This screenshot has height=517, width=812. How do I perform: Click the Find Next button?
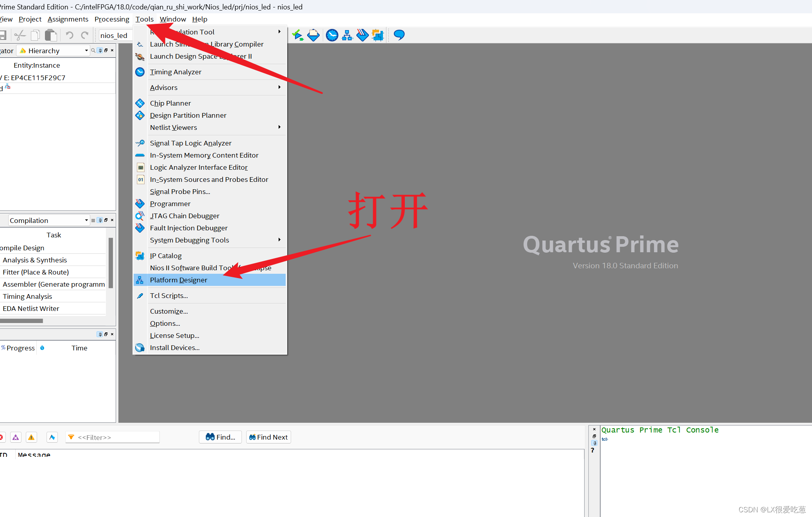268,437
